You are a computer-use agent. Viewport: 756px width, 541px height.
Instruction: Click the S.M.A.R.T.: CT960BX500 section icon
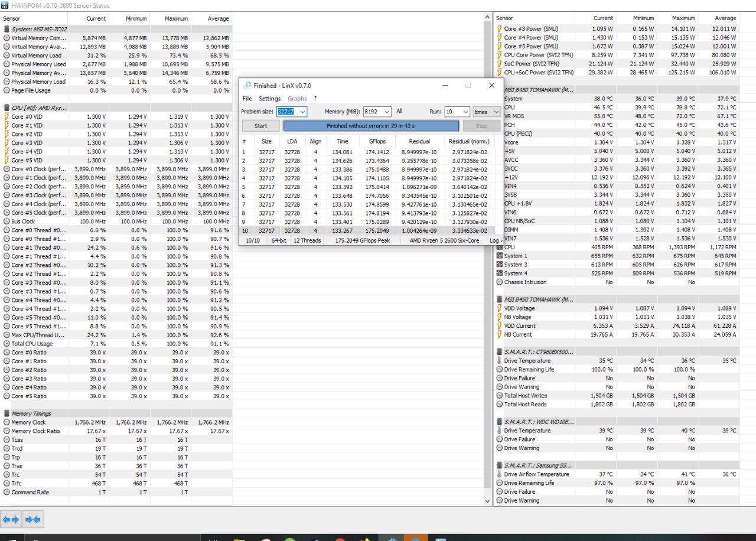tap(500, 352)
